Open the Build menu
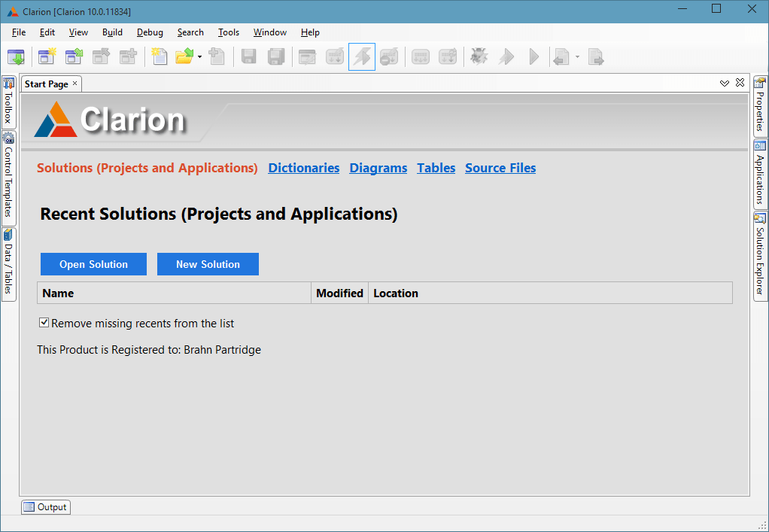This screenshot has width=769, height=532. tap(112, 32)
